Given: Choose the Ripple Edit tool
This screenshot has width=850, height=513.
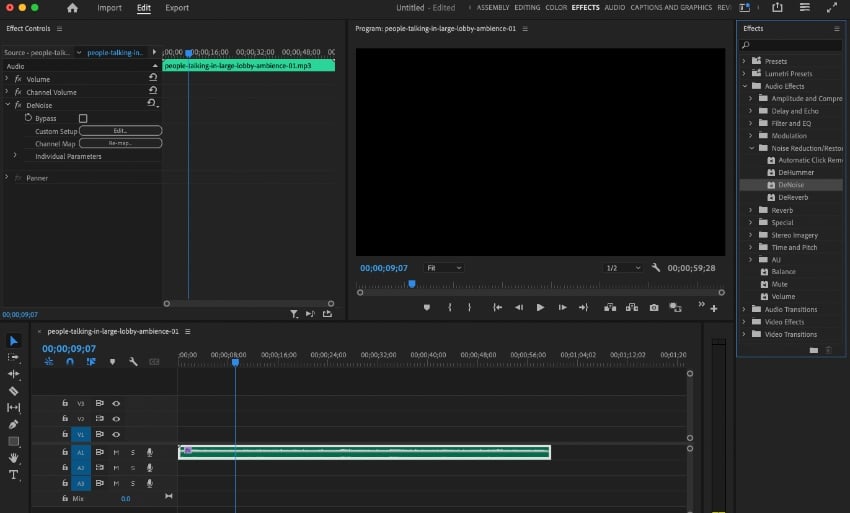Looking at the screenshot, I should point(14,374).
